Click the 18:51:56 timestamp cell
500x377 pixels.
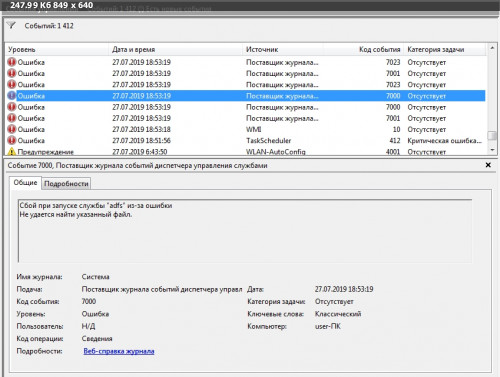141,141
